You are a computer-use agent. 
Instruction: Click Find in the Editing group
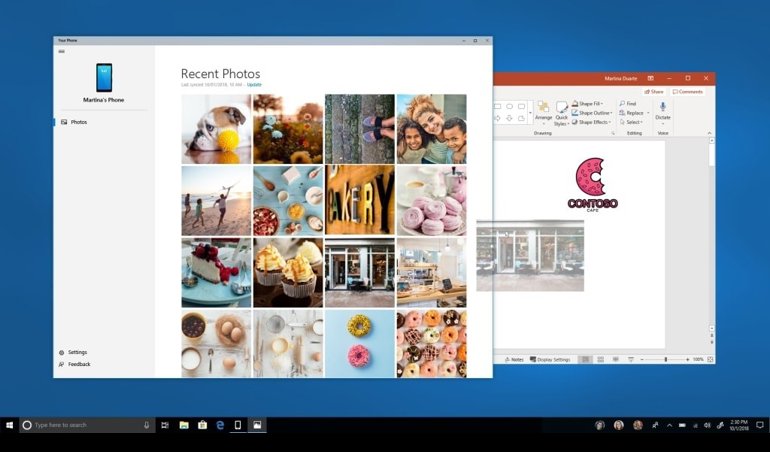pos(628,103)
